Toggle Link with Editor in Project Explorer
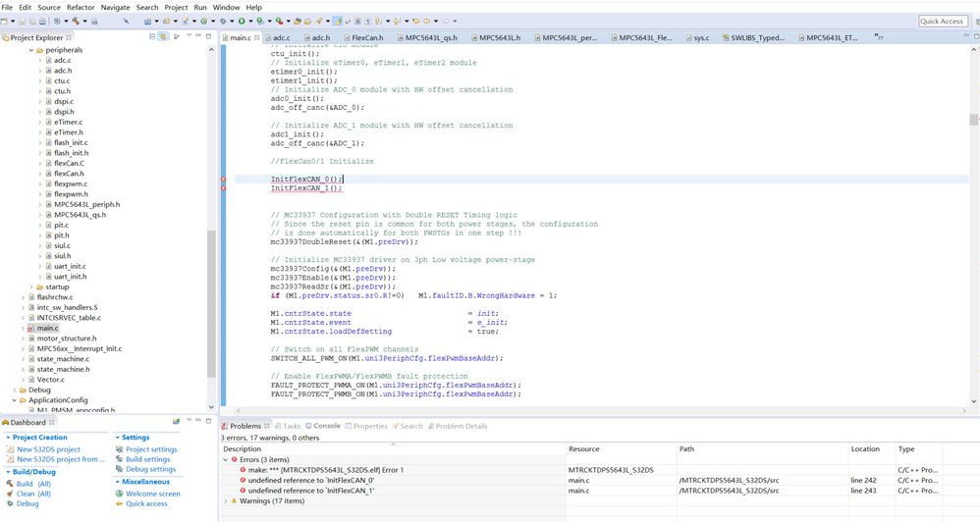This screenshot has height=522, width=980. [162, 37]
